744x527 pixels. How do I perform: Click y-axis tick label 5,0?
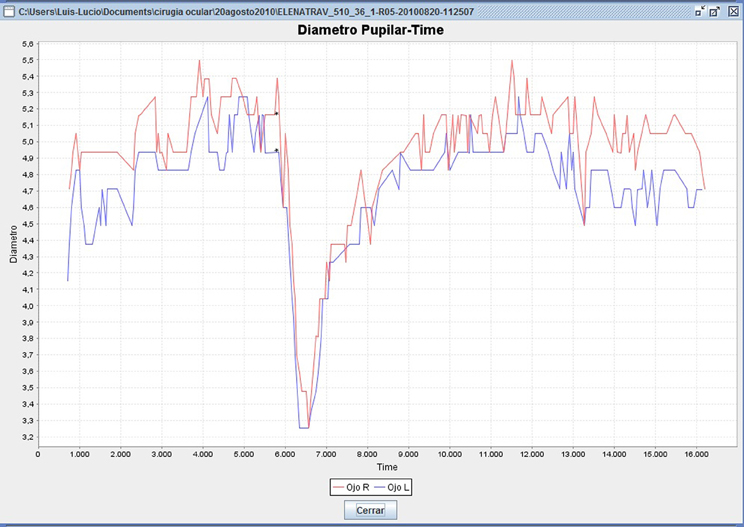pyautogui.click(x=28, y=142)
